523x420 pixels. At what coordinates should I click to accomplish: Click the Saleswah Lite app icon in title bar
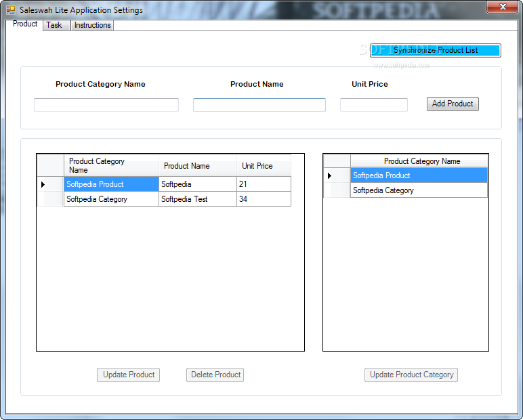click(x=11, y=10)
